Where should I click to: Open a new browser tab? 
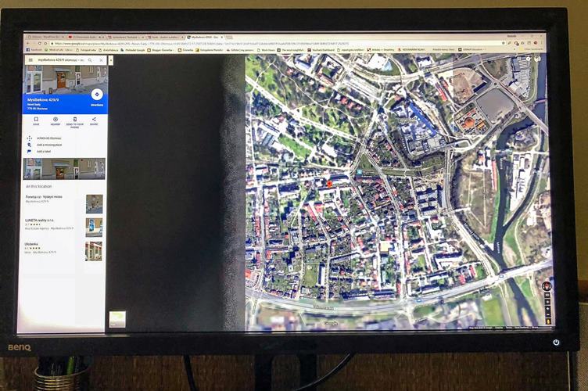(x=230, y=37)
